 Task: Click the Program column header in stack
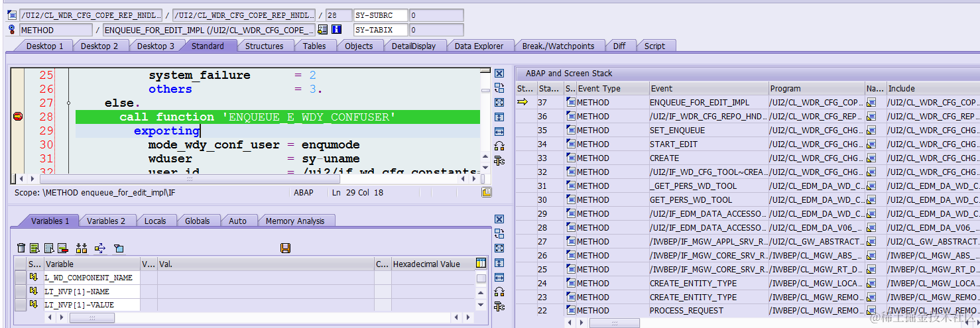click(x=816, y=88)
